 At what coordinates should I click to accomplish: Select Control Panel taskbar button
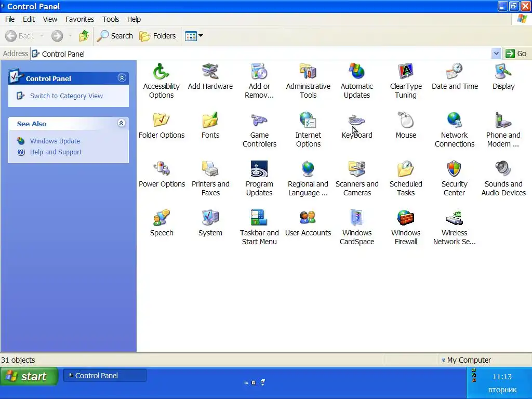click(105, 376)
